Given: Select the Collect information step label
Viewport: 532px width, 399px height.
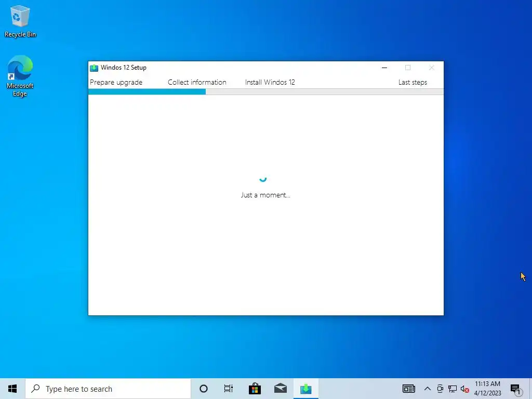Looking at the screenshot, I should [197, 83].
